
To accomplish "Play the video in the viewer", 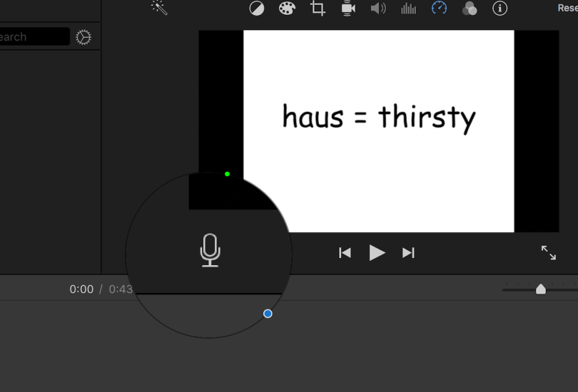I will 377,252.
